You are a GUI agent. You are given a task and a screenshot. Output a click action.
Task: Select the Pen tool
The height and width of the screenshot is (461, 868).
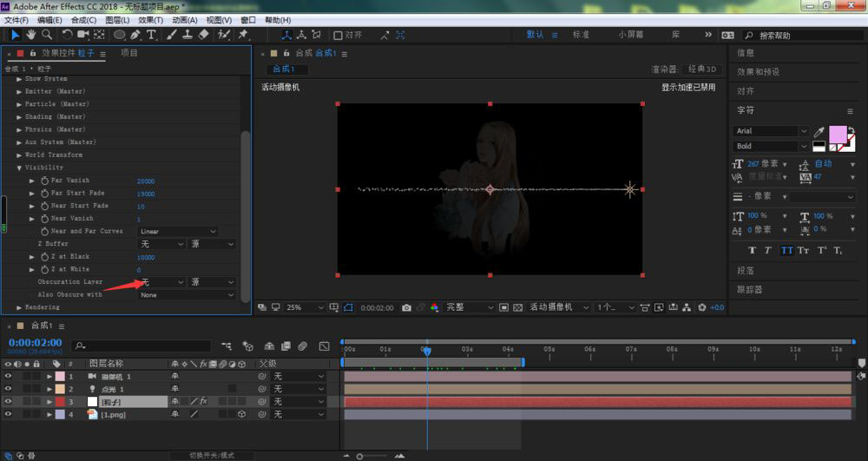point(135,35)
